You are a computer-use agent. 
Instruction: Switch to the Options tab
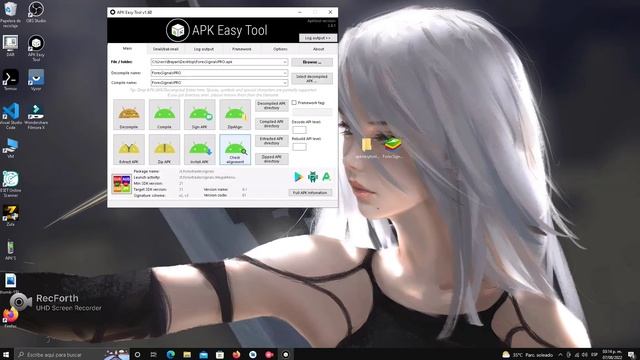[280, 49]
